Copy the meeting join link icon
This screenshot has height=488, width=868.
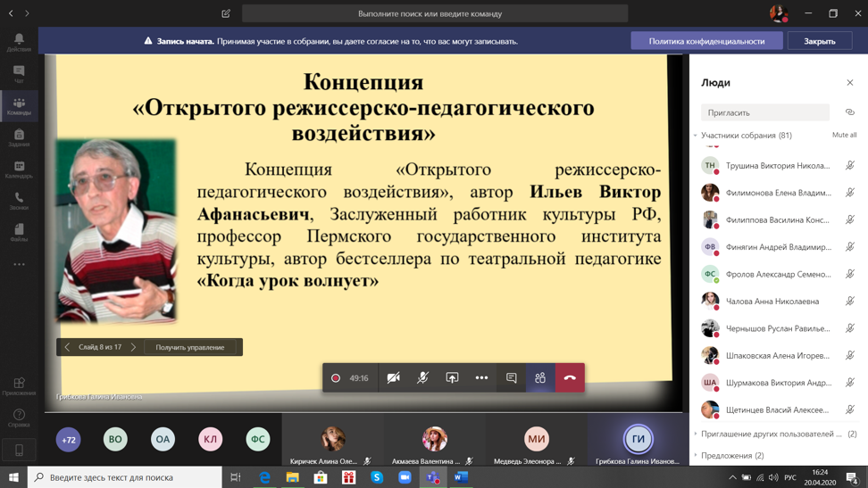coord(849,112)
